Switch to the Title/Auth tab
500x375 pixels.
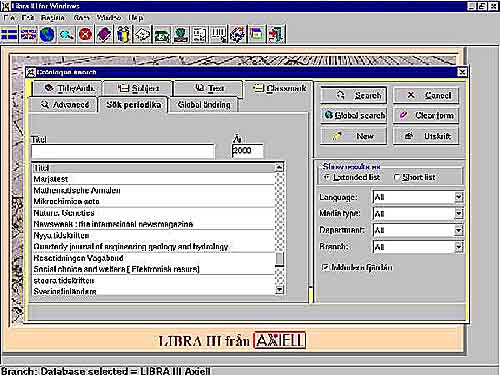(x=67, y=88)
